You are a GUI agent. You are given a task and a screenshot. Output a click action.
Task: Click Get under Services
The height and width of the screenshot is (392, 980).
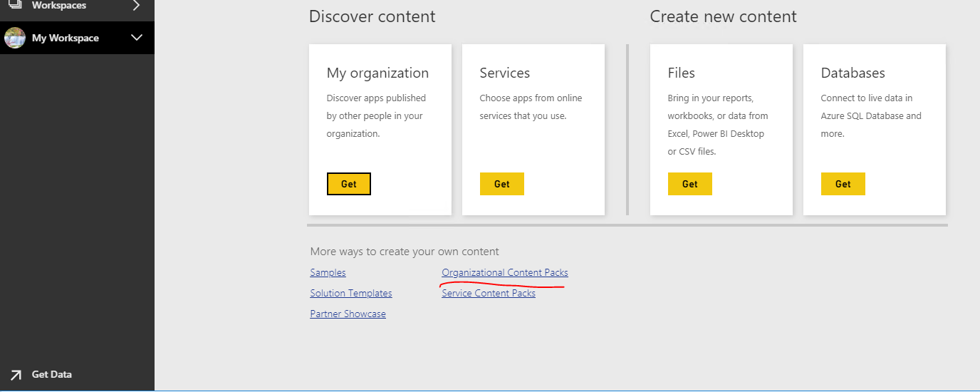[x=502, y=184]
